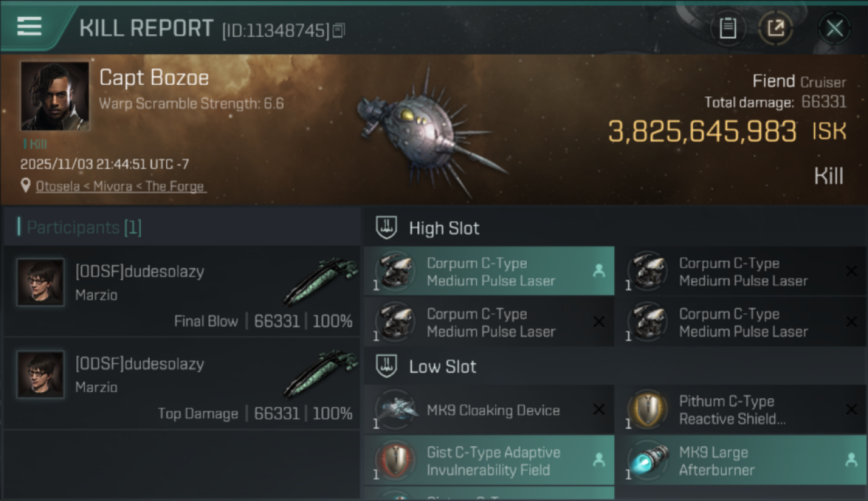868x501 pixels.
Task: Open the Participants tab
Action: [x=83, y=228]
